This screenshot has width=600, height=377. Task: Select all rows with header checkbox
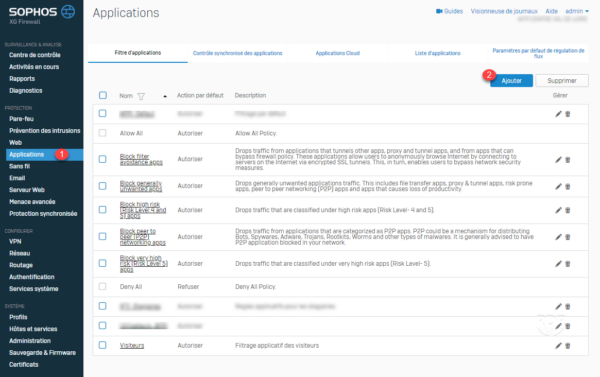pos(103,95)
